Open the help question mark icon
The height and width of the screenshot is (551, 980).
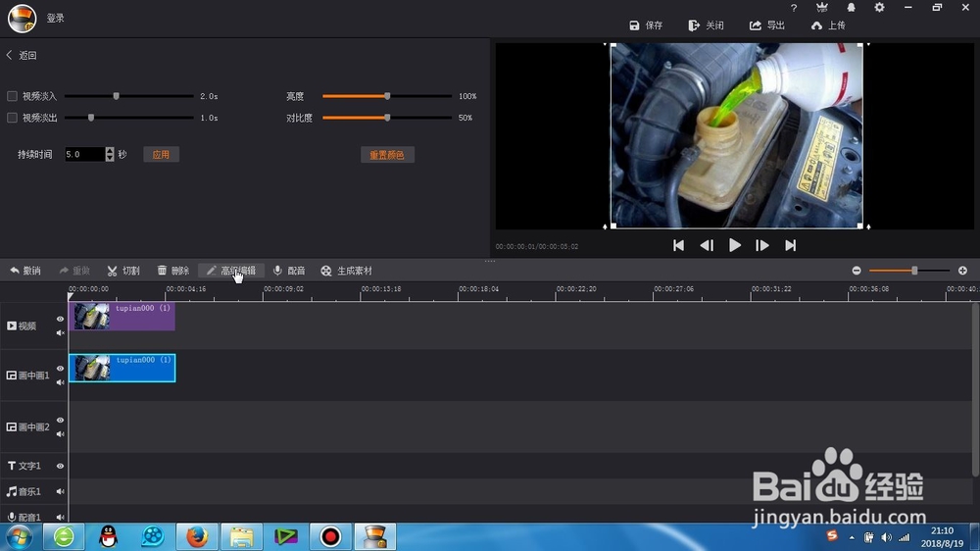(794, 8)
